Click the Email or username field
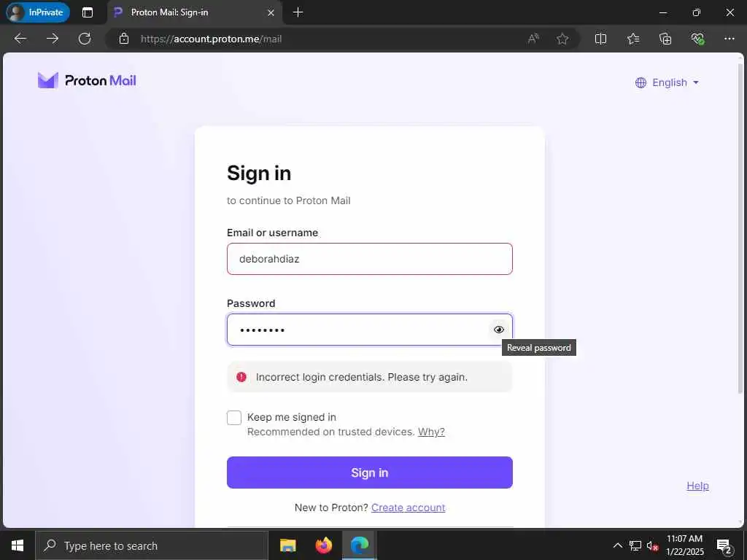The image size is (747, 560). (x=370, y=259)
